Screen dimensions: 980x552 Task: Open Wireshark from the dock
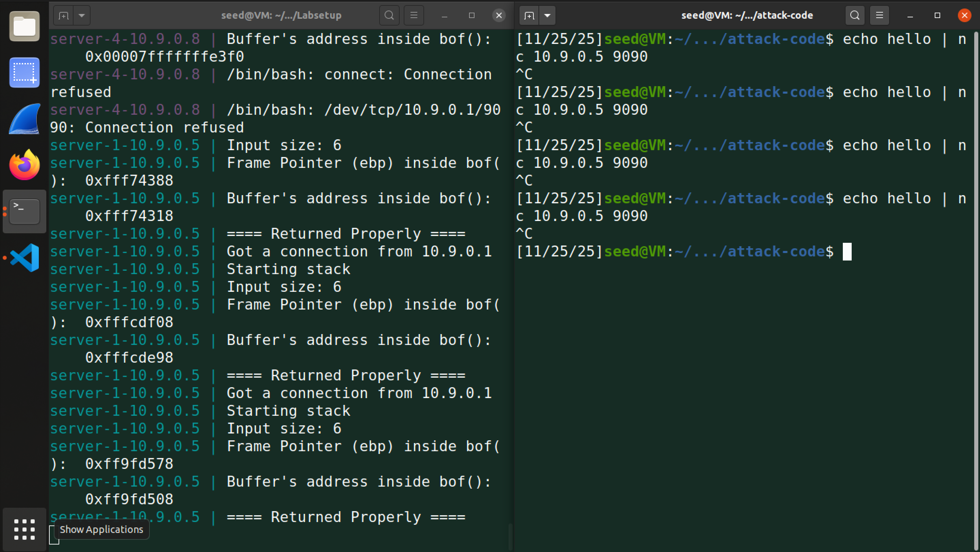point(25,119)
